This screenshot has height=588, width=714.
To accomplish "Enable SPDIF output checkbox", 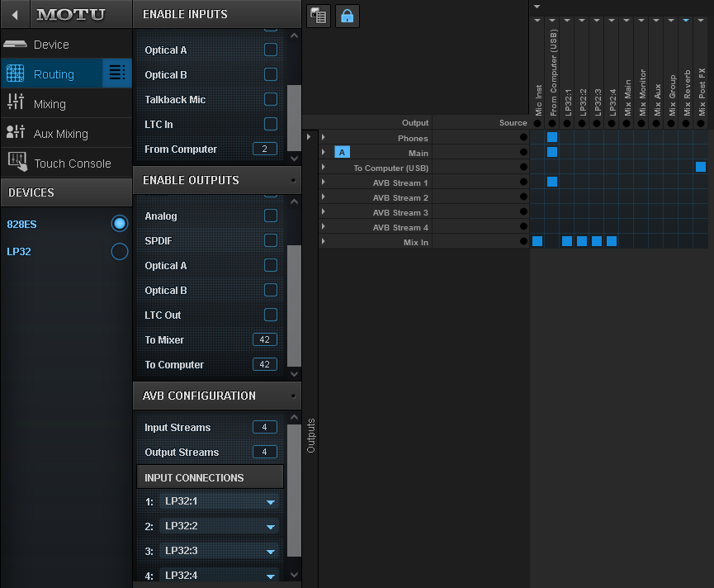I will tap(271, 240).
